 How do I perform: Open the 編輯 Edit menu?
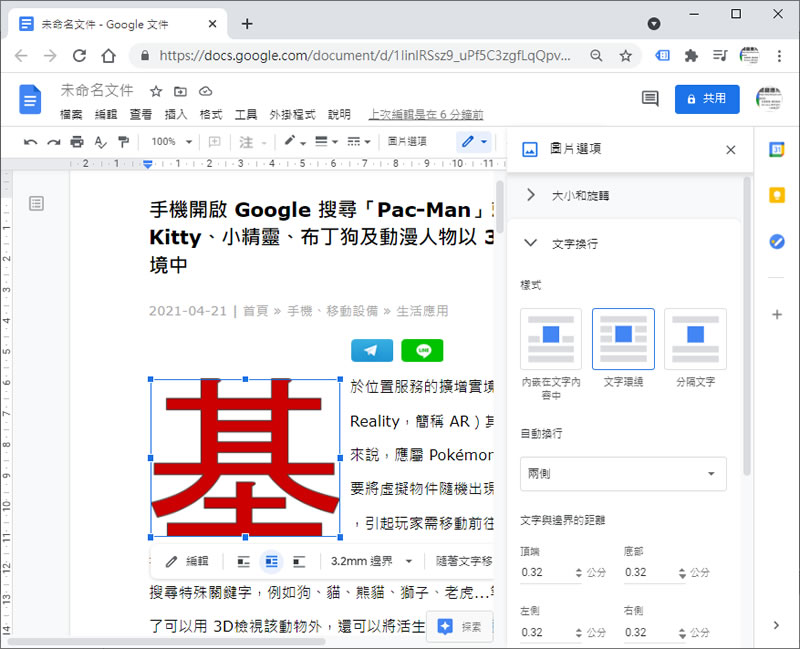(106, 114)
